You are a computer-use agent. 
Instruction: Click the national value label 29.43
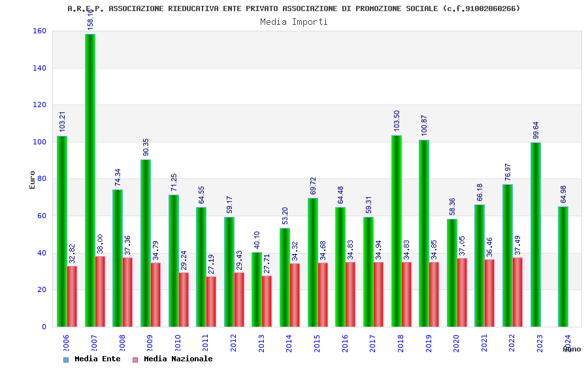point(239,260)
